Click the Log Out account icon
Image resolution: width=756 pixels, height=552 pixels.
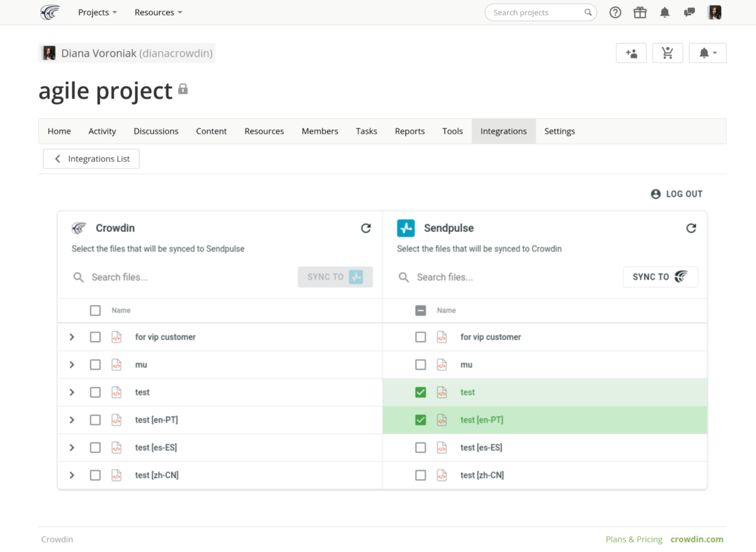pos(656,194)
